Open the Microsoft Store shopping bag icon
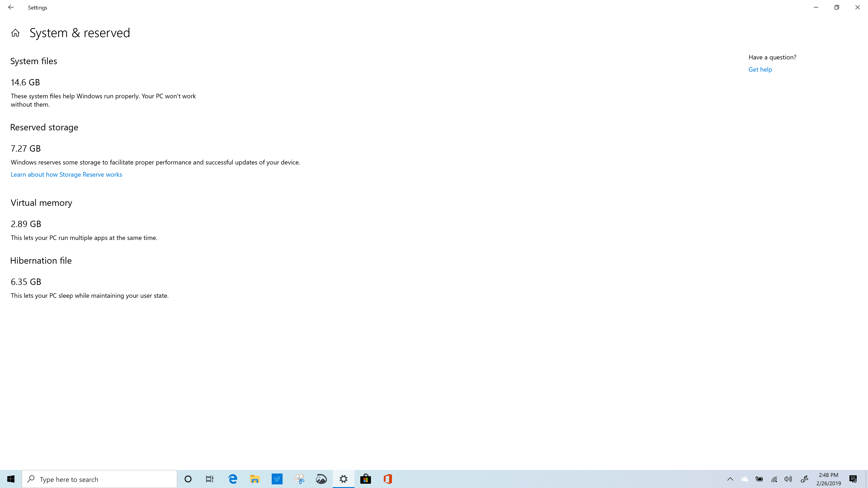868x488 pixels. tap(366, 479)
